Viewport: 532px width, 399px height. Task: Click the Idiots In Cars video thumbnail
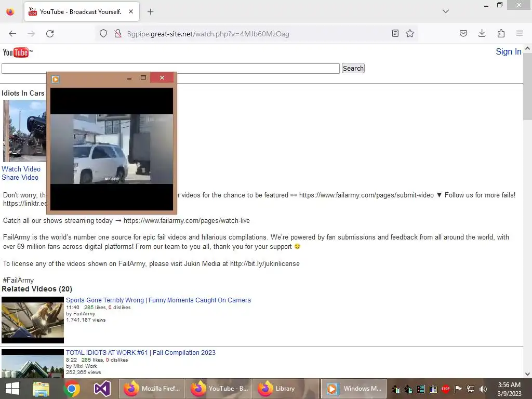24,130
